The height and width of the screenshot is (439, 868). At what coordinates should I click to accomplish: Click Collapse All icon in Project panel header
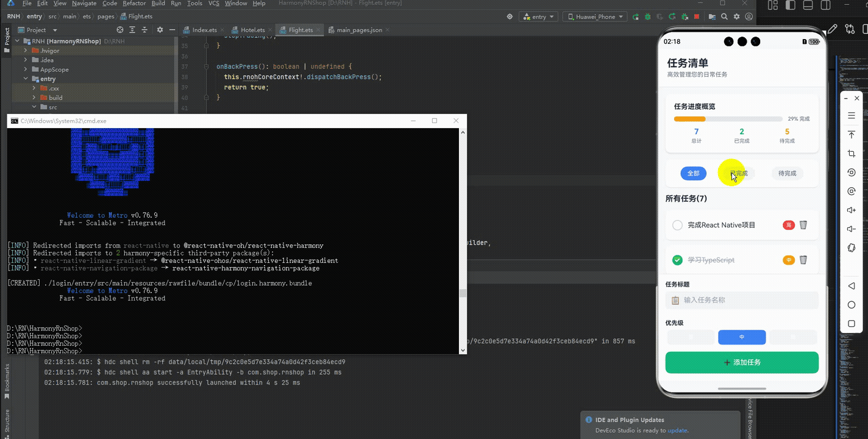click(x=144, y=30)
